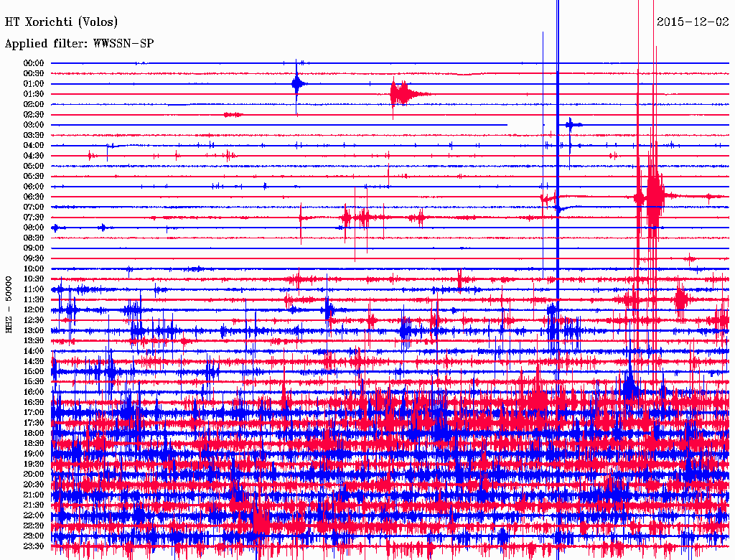Click the '09:00' time label

pyautogui.click(x=34, y=248)
